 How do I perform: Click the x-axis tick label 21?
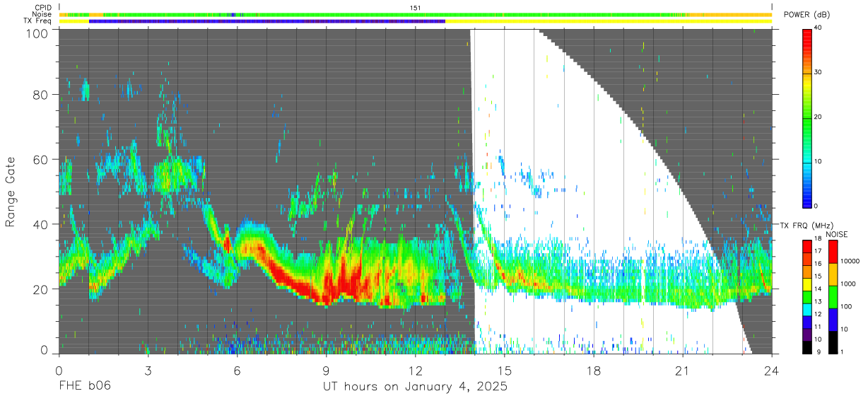click(x=683, y=371)
